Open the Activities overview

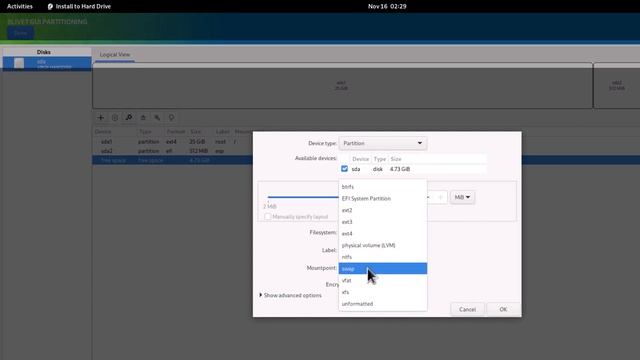[20, 7]
